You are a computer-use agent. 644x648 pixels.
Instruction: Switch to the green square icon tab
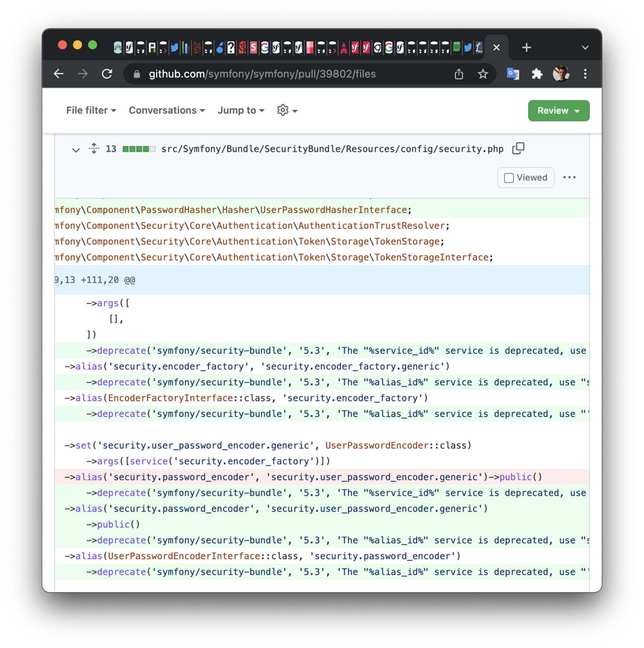[x=456, y=48]
